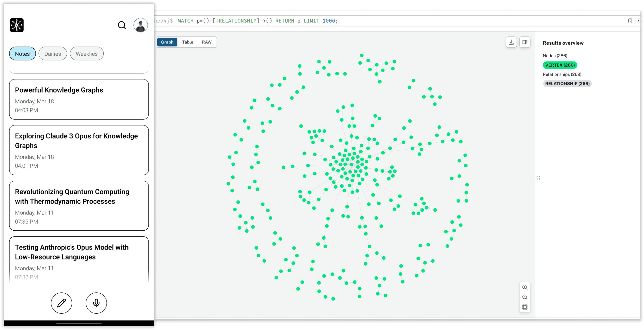Toggle the results overview side panel

tap(525, 42)
